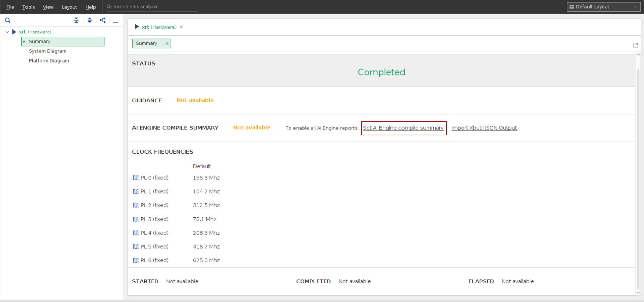Click the PL 2 (fixed) label

point(154,205)
